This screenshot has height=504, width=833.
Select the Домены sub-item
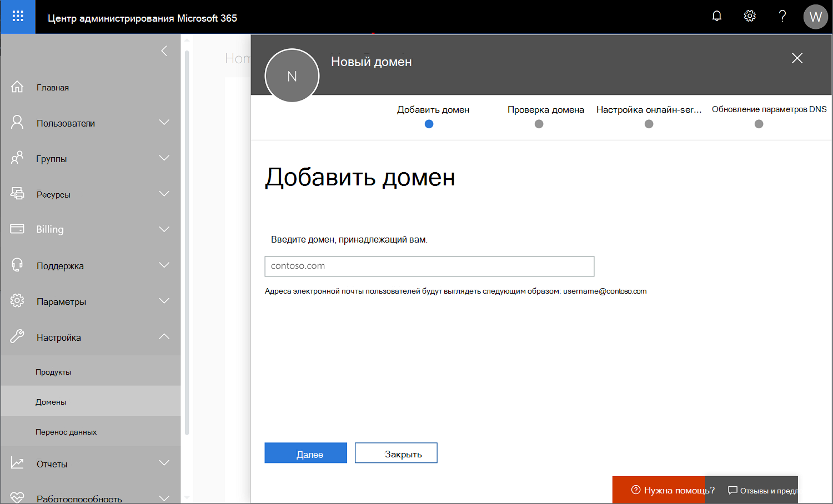(x=91, y=402)
